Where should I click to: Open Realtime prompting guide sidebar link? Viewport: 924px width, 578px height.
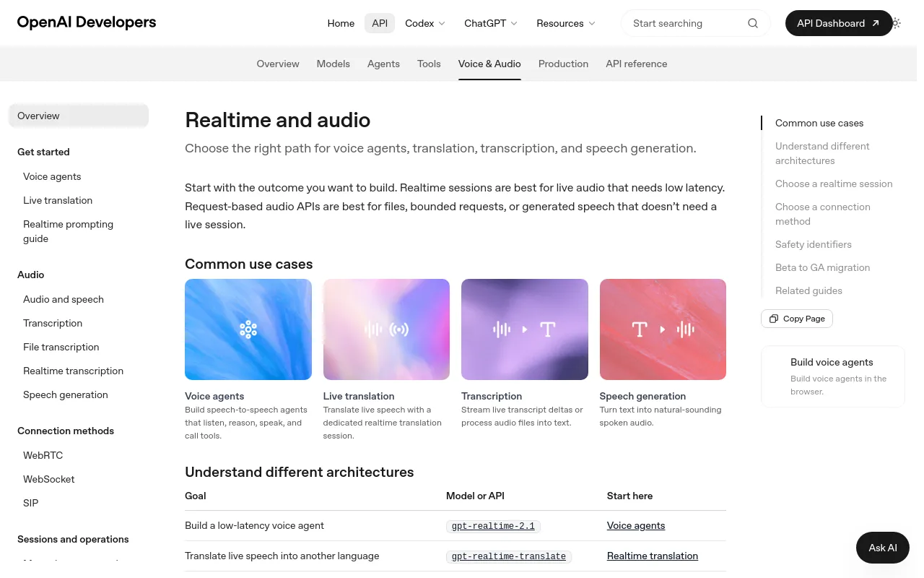coord(68,231)
